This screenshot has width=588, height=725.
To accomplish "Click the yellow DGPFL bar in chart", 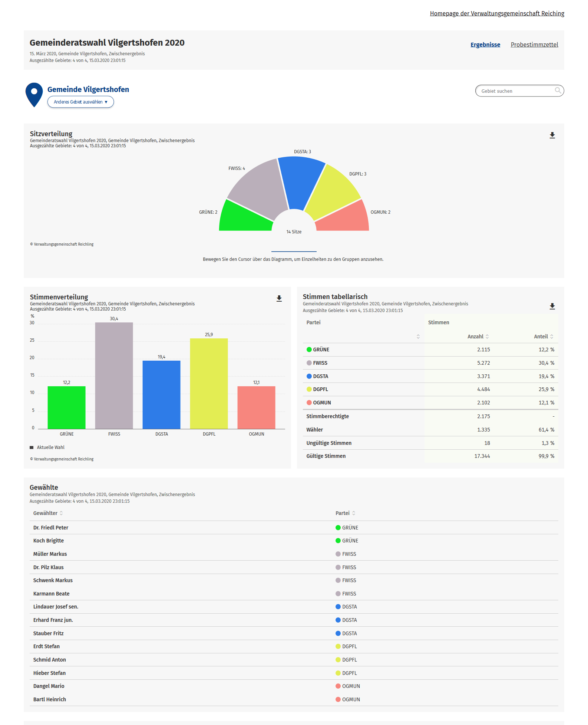I will point(209,383).
